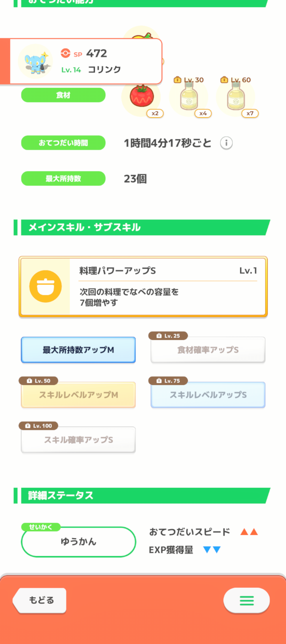Tap the orange up arrows for おてつだいスピード

click(x=249, y=532)
